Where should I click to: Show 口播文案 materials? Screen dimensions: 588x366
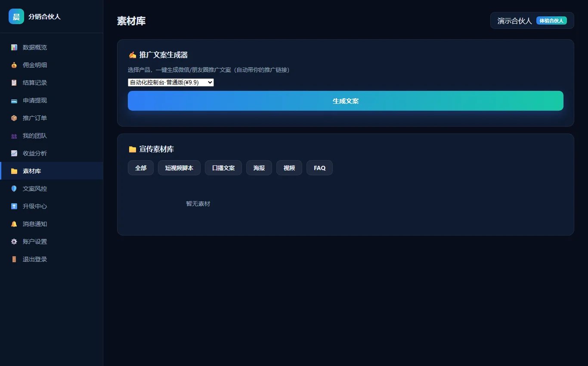(x=223, y=168)
